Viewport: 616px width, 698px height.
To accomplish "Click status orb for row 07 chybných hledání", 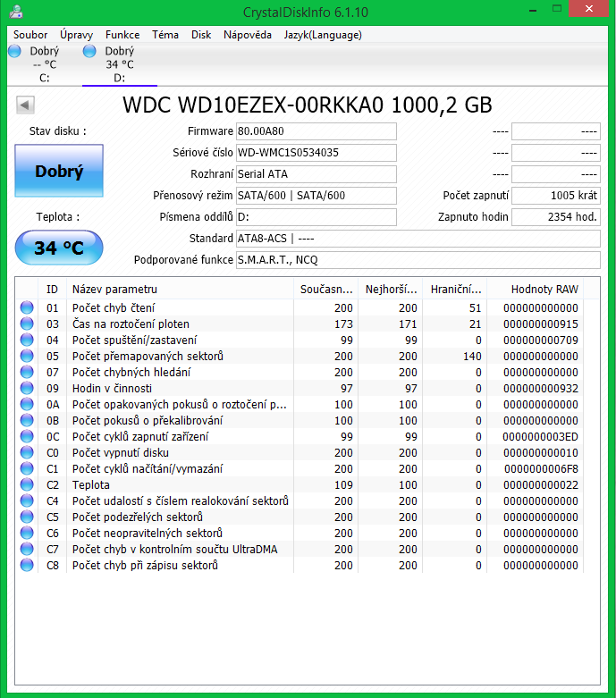I will pos(27,372).
